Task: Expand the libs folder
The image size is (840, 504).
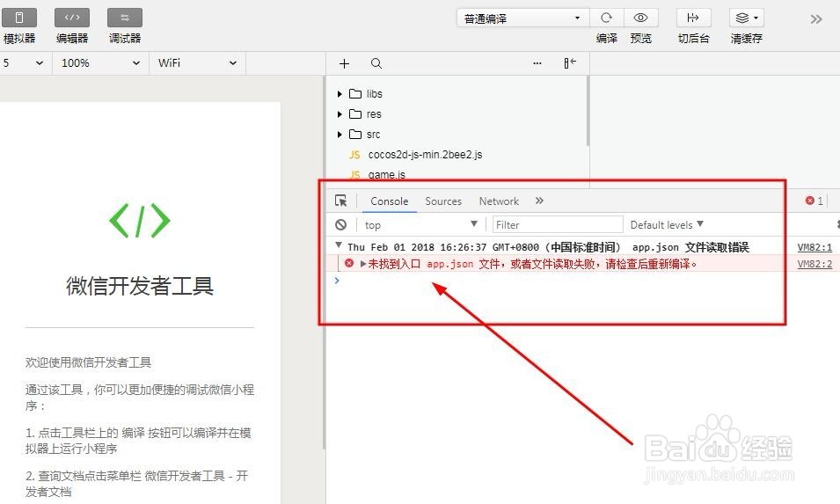Action: (x=340, y=94)
